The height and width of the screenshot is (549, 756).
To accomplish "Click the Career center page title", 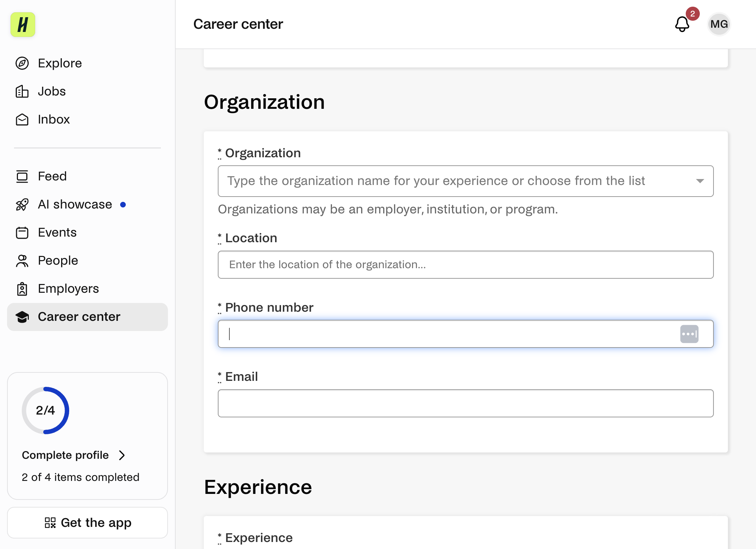I will 238,24.
